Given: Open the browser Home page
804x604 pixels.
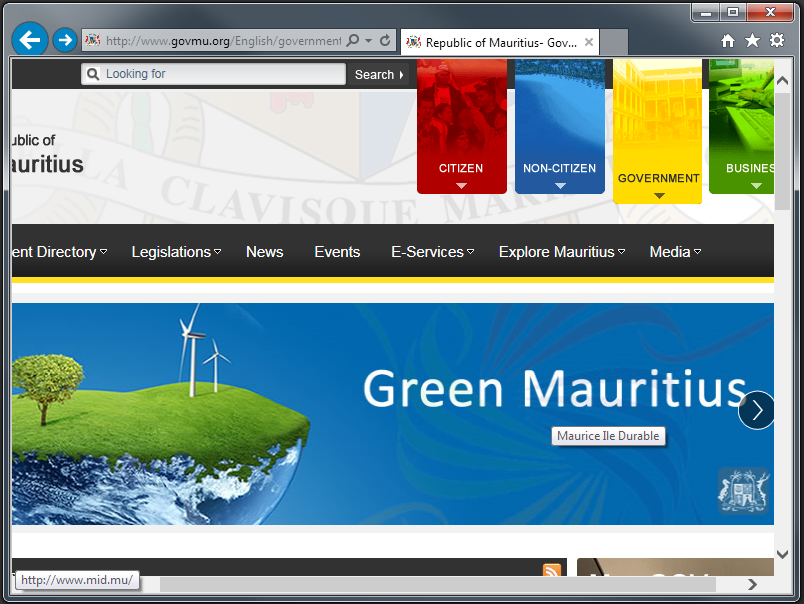Looking at the screenshot, I should click(x=728, y=41).
